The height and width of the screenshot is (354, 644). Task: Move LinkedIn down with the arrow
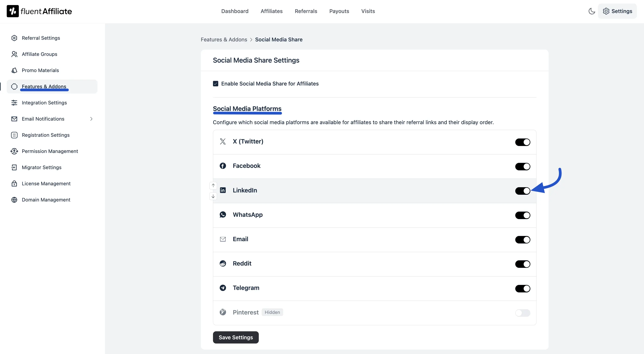coord(213,196)
